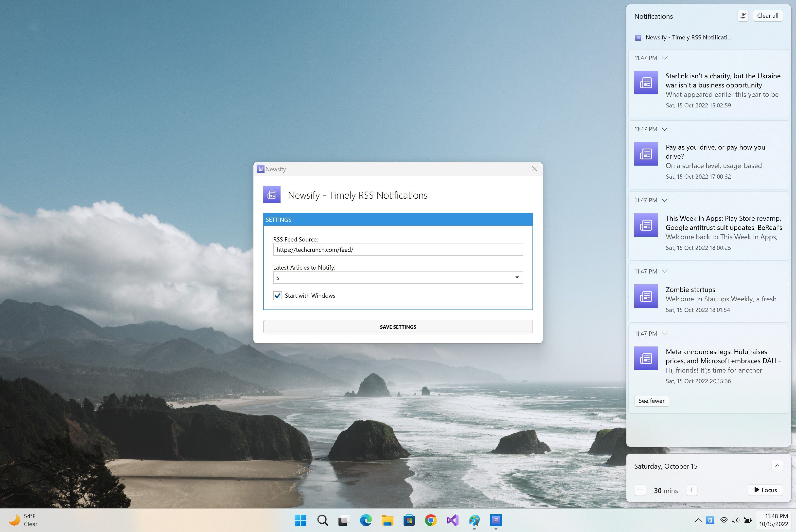
Task: Click the small Newsify icon in the title bar
Action: (260, 169)
